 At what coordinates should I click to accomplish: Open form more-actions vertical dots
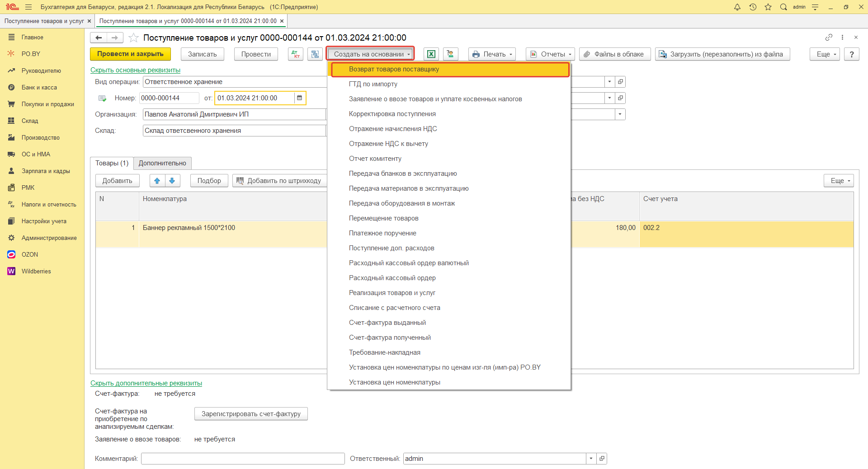pyautogui.click(x=842, y=38)
